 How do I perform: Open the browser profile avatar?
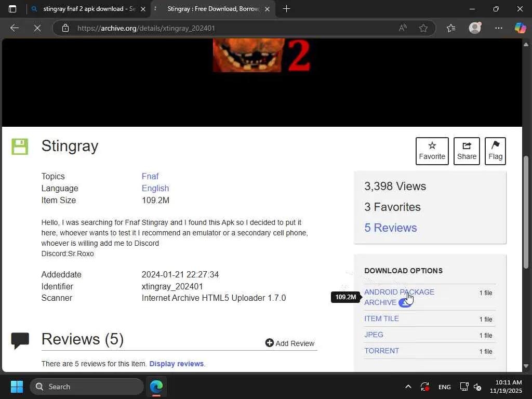(475, 28)
